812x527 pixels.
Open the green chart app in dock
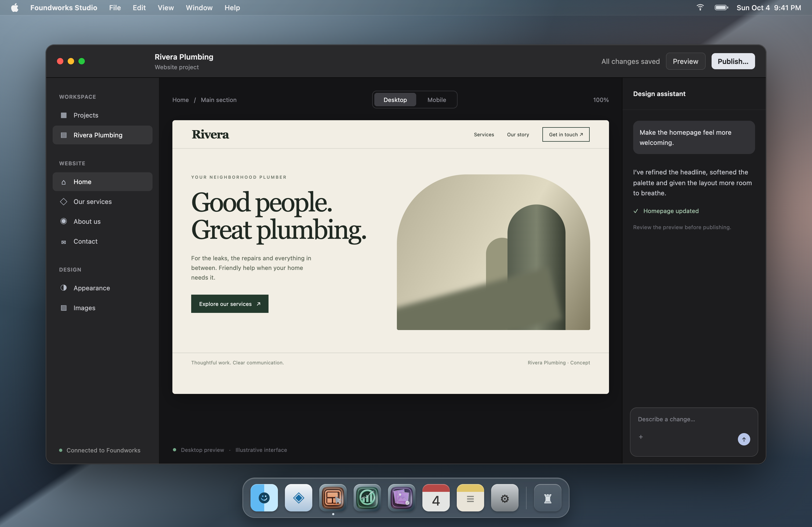point(367,498)
